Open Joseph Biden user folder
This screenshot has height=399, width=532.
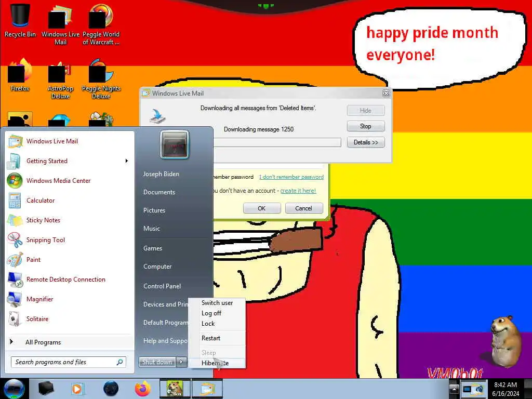pos(161,174)
